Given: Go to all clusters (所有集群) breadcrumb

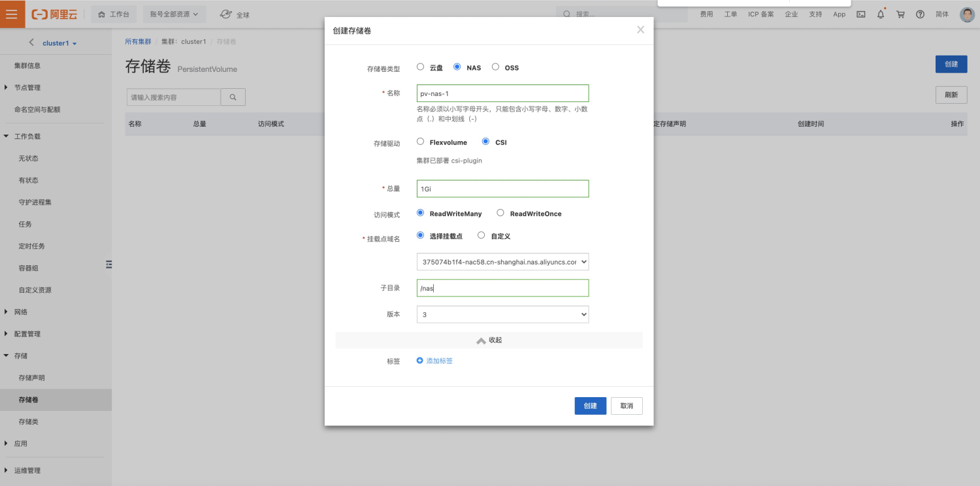Looking at the screenshot, I should point(138,42).
